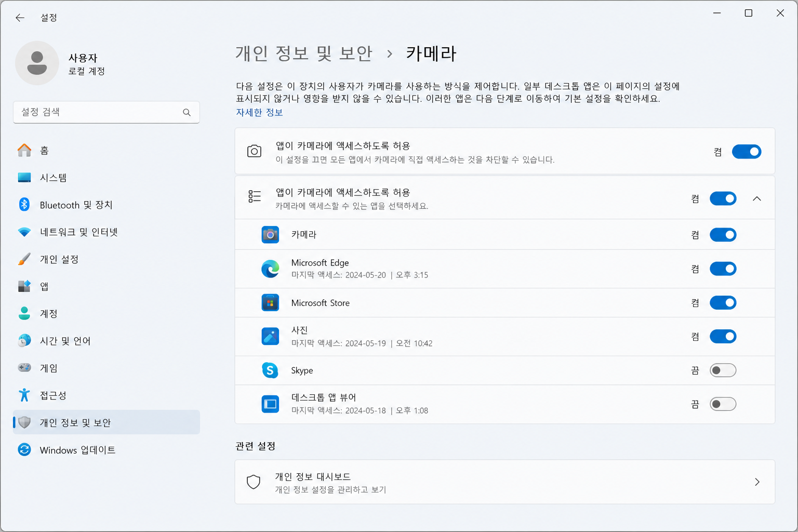Click the Microsoft Edge last access timestamp
The image size is (798, 532).
pos(360,275)
